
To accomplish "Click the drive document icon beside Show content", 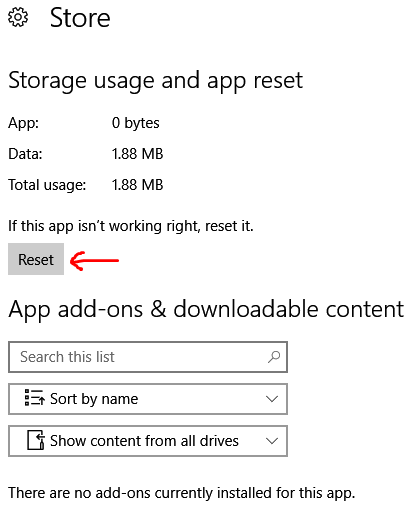I will [x=36, y=440].
